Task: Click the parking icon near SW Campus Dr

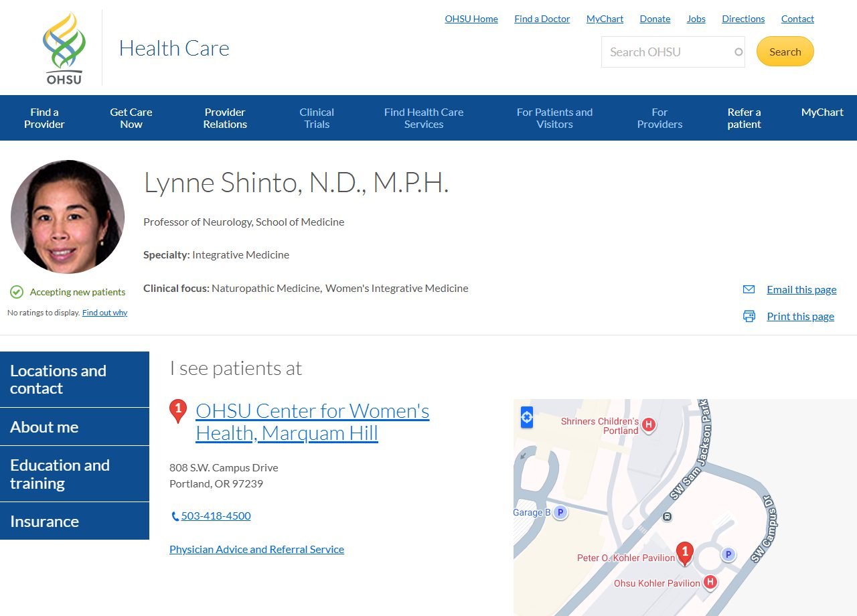Action: click(x=728, y=554)
